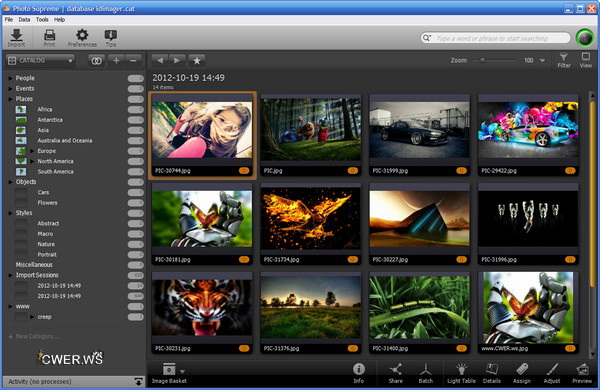Screen dimensions: 600x390
Task: Toggle the Flowers category pill
Action: tap(135, 203)
